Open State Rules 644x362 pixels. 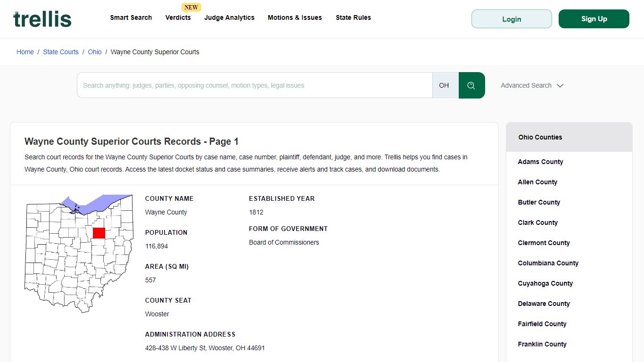pyautogui.click(x=353, y=17)
